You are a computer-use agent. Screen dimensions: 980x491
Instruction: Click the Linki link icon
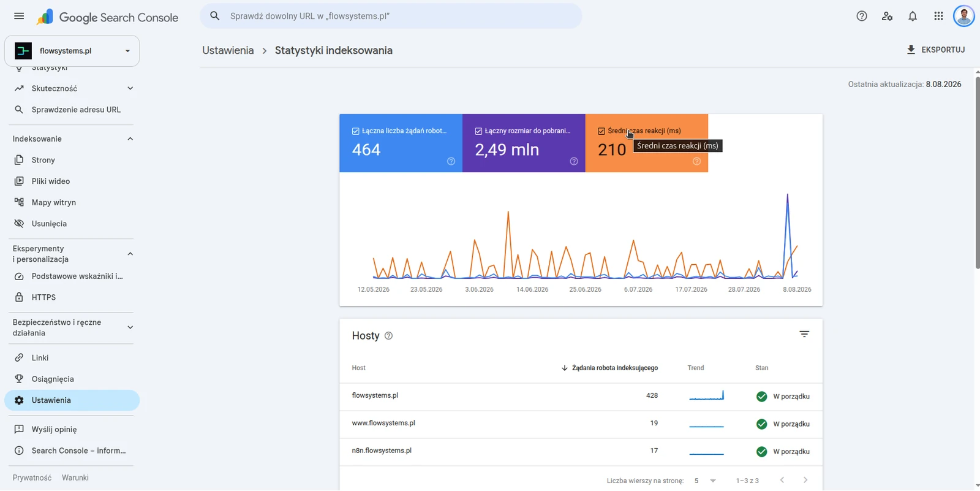(19, 358)
